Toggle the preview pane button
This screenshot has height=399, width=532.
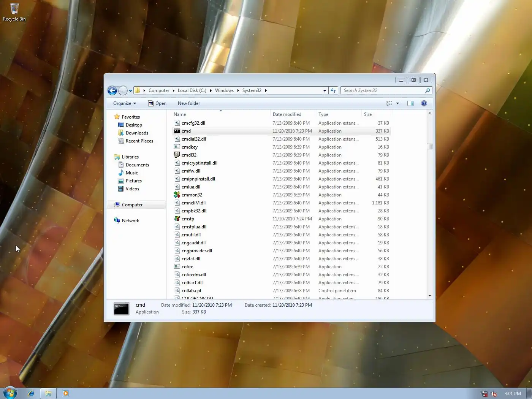[410, 103]
